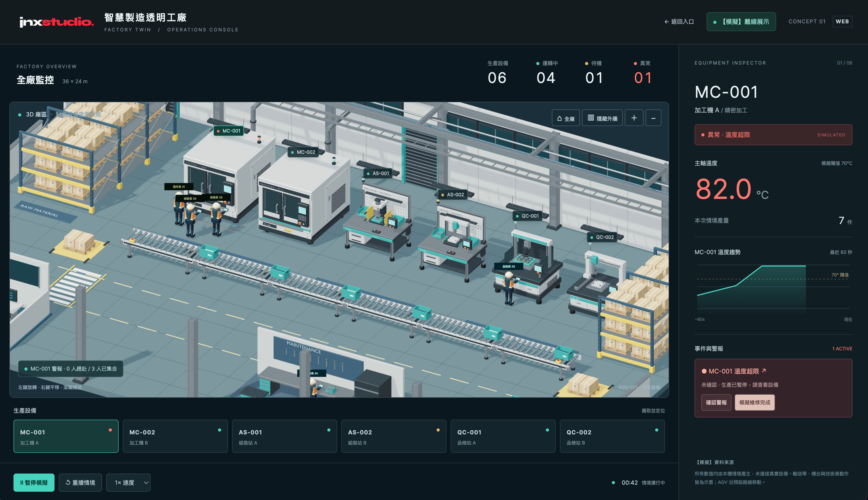Click CONCEPT 01 header label
The height and width of the screenshot is (500, 868).
[x=807, y=22]
